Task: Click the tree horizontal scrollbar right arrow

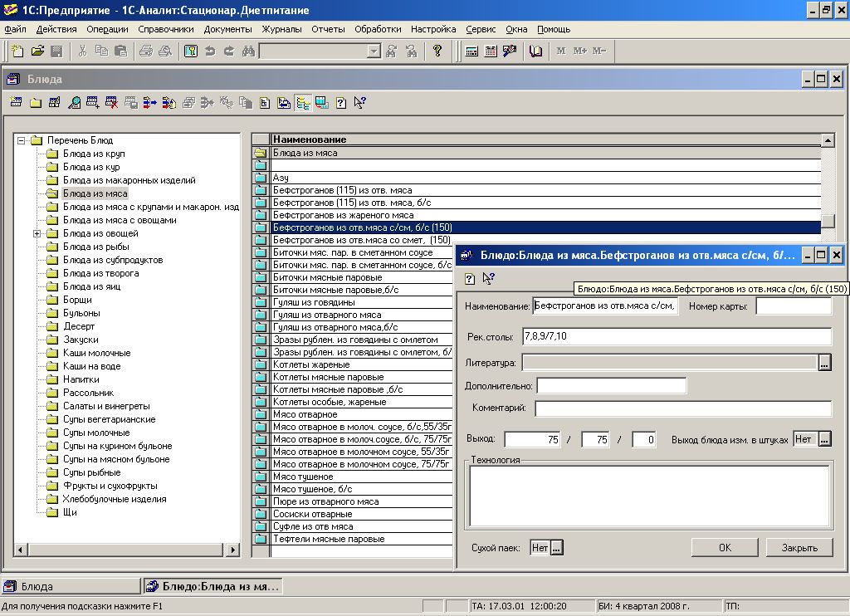Action: [x=232, y=550]
